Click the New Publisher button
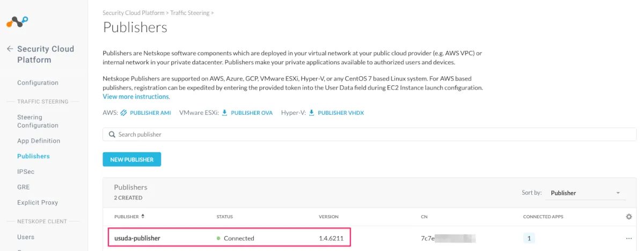The height and width of the screenshot is (251, 644). point(131,159)
